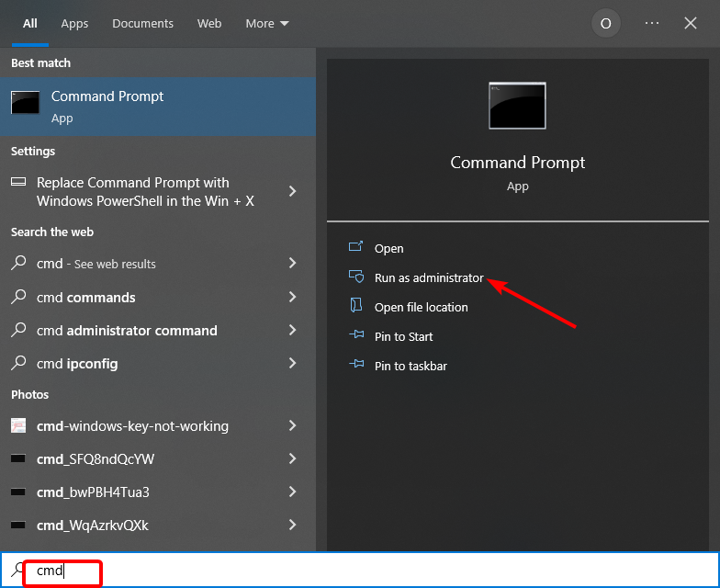The image size is (720, 588).
Task: Open photo cmd_WqAzrkvQXk
Action: [158, 526]
